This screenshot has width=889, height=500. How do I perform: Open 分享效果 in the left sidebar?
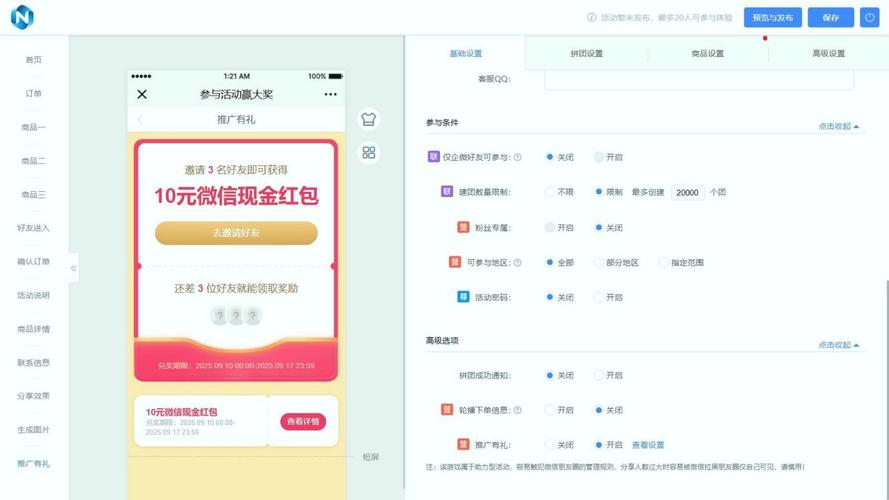pos(33,396)
